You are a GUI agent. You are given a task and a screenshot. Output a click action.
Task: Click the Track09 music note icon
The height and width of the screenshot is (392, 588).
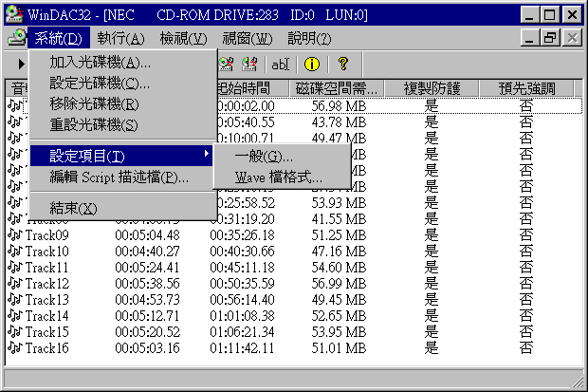click(x=15, y=235)
